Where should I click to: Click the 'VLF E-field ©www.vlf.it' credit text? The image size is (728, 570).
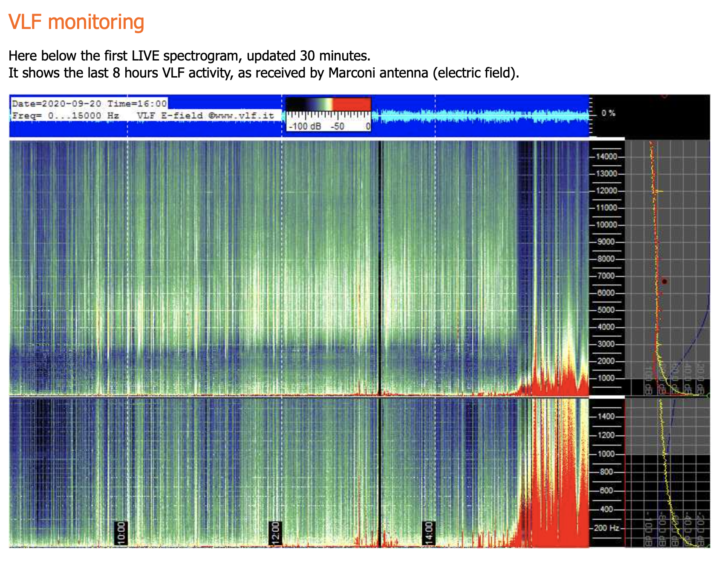pos(205,115)
